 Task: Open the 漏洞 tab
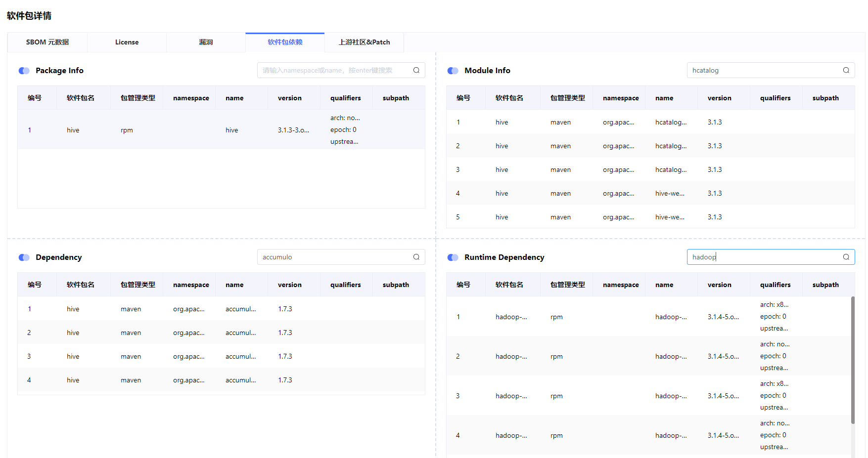click(206, 42)
